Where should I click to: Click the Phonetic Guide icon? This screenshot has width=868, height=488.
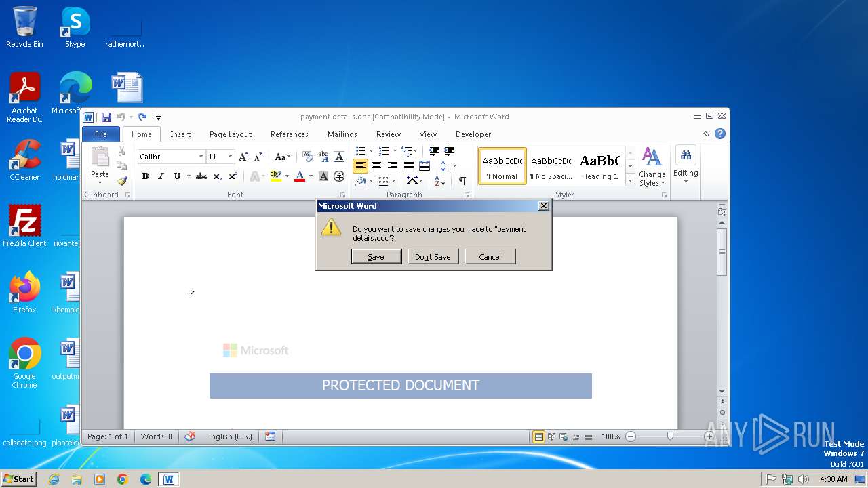[x=323, y=157]
